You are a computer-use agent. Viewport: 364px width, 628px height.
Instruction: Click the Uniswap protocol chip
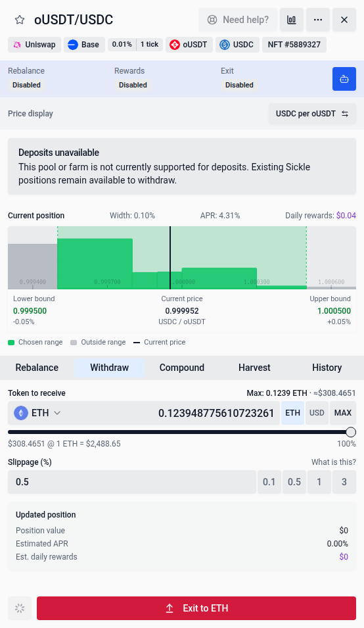pos(34,45)
